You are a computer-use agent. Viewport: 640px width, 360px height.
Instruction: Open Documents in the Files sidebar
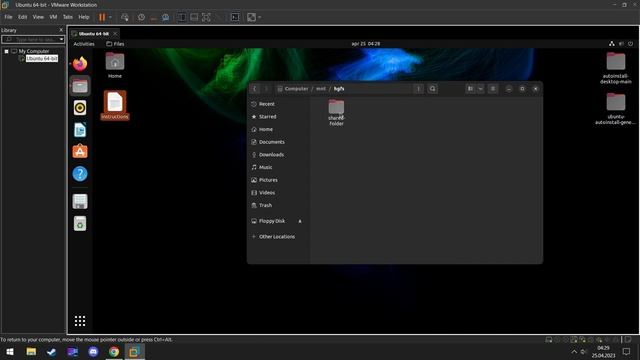[279, 142]
